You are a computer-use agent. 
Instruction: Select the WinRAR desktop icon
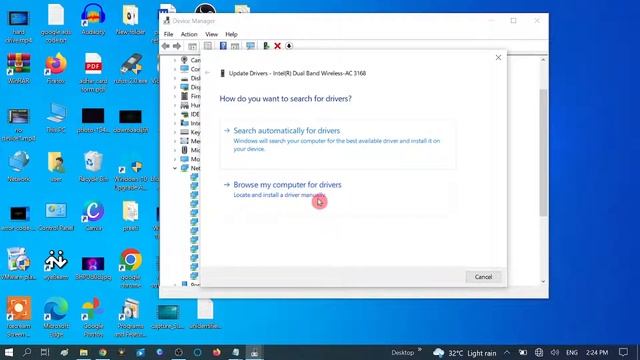(19, 68)
